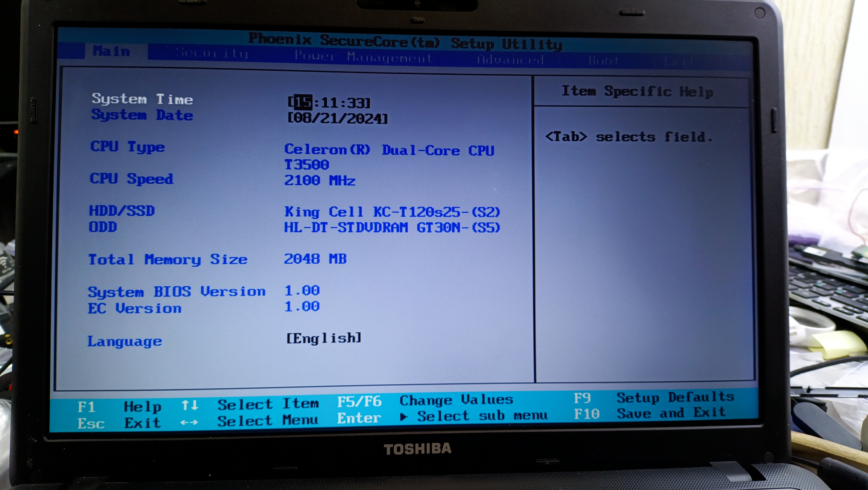Click King Cell KC-T120s25 drive entry
The image size is (868, 490).
[392, 212]
